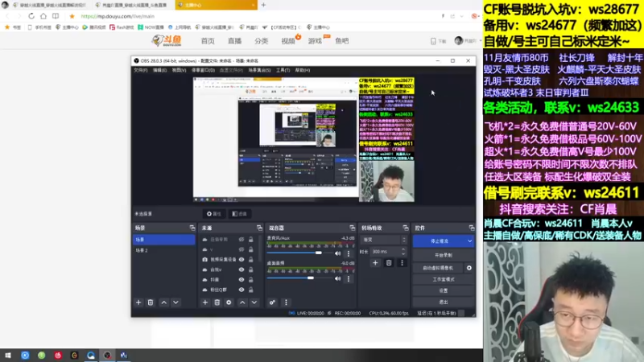Open the red taskbar app icon
The height and width of the screenshot is (362, 644).
(58, 356)
